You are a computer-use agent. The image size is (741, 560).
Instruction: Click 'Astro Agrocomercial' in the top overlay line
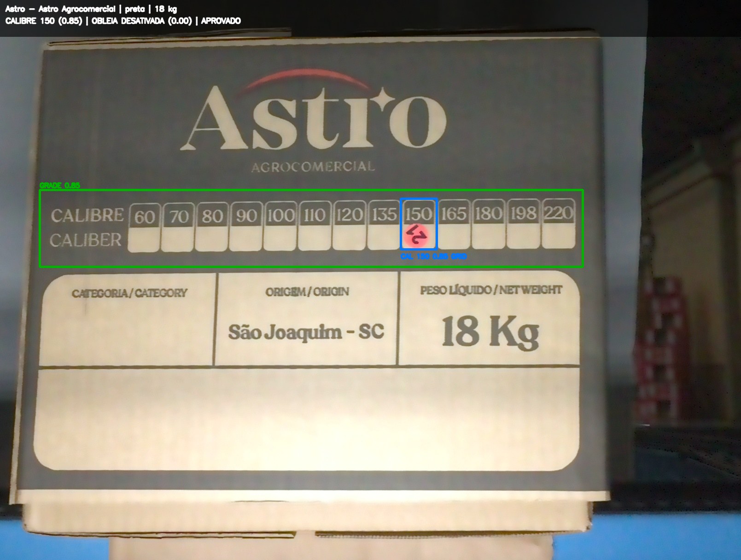pos(77,9)
